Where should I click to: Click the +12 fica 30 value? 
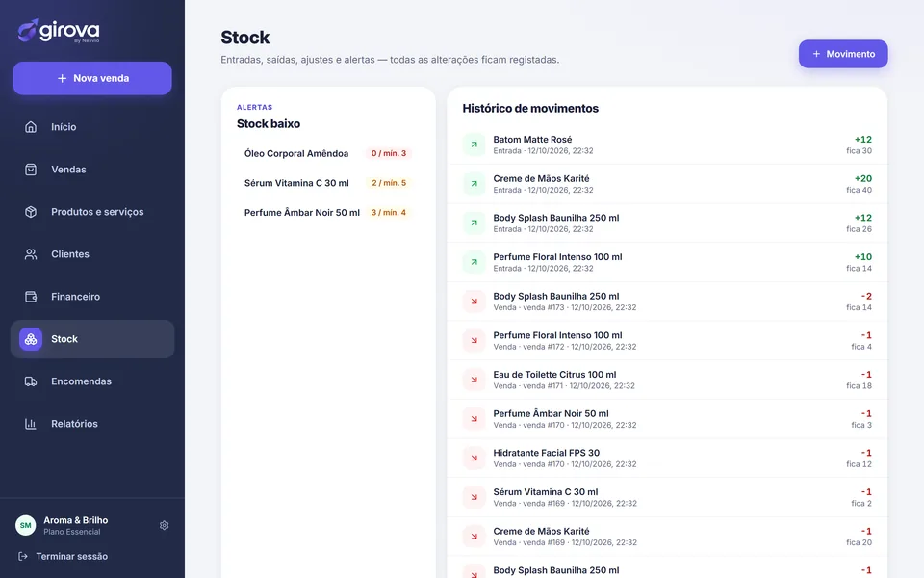pos(860,144)
